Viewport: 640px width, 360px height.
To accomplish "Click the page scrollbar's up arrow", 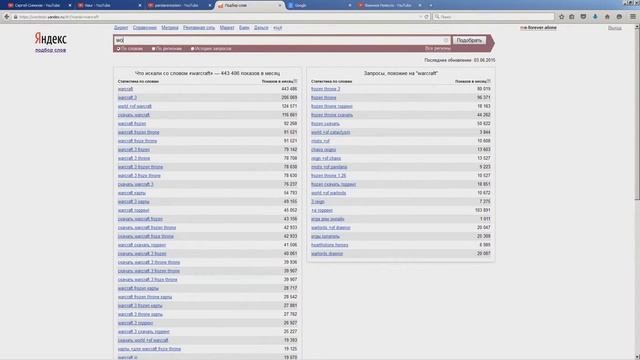I will point(637,27).
